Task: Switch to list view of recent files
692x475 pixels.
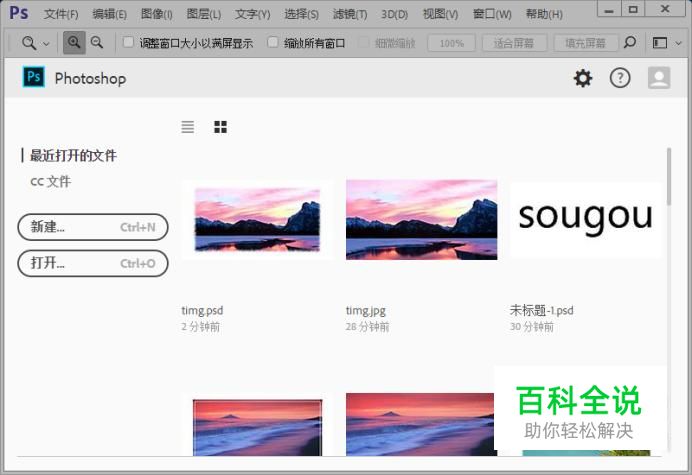Action: coord(188,127)
